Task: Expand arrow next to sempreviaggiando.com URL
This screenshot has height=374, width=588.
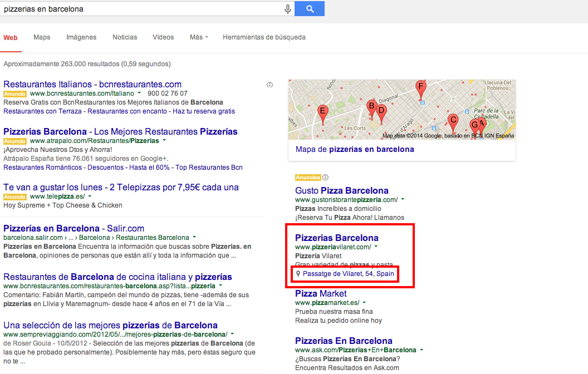Action: 232,334
